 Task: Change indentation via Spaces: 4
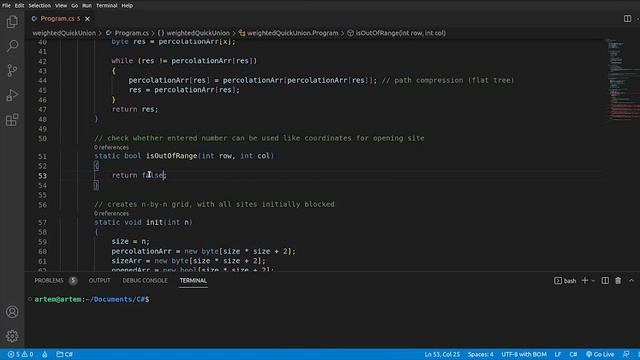click(480, 354)
